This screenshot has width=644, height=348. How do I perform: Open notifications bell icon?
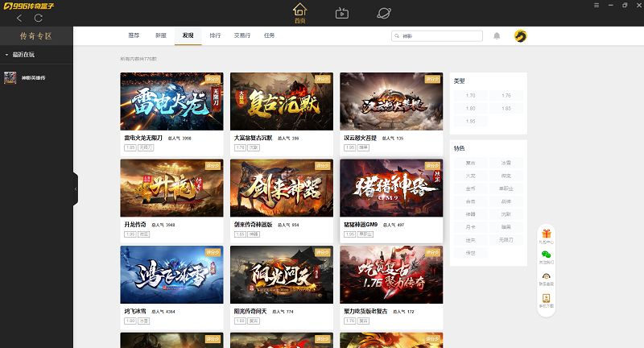click(x=497, y=35)
